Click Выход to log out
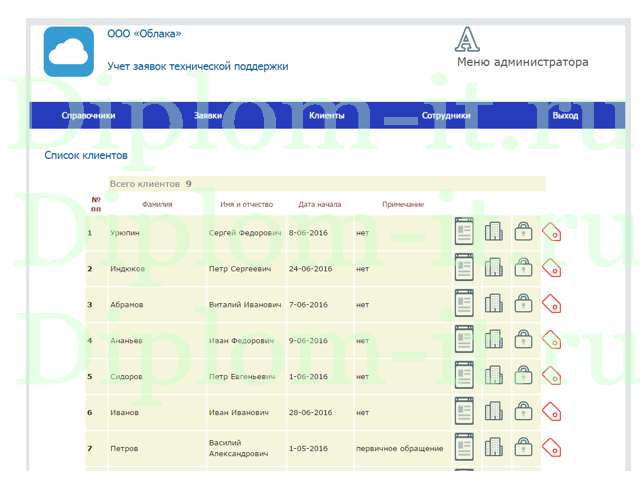Viewport: 640px width, 480px height. click(565, 116)
